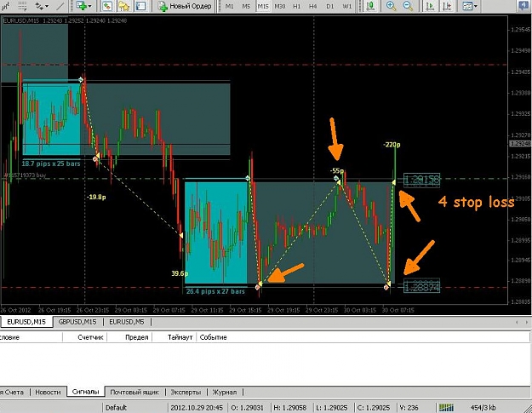Select the Fibonacci retracement lines tool
This screenshot has height=413, width=532.
click(22, 6)
